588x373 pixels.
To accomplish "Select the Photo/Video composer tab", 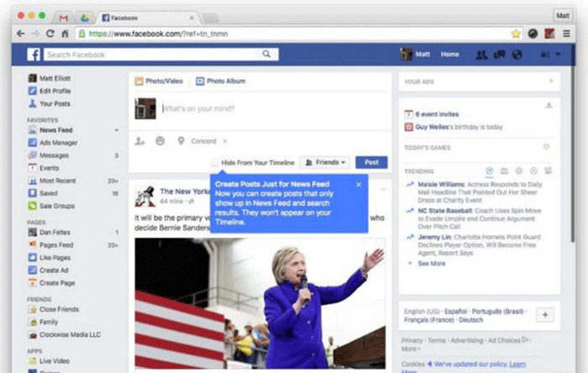I will coord(159,81).
